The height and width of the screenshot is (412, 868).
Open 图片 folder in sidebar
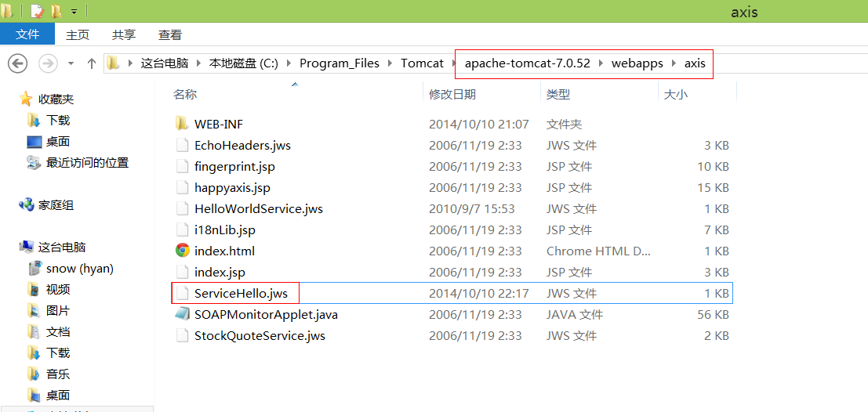point(49,311)
